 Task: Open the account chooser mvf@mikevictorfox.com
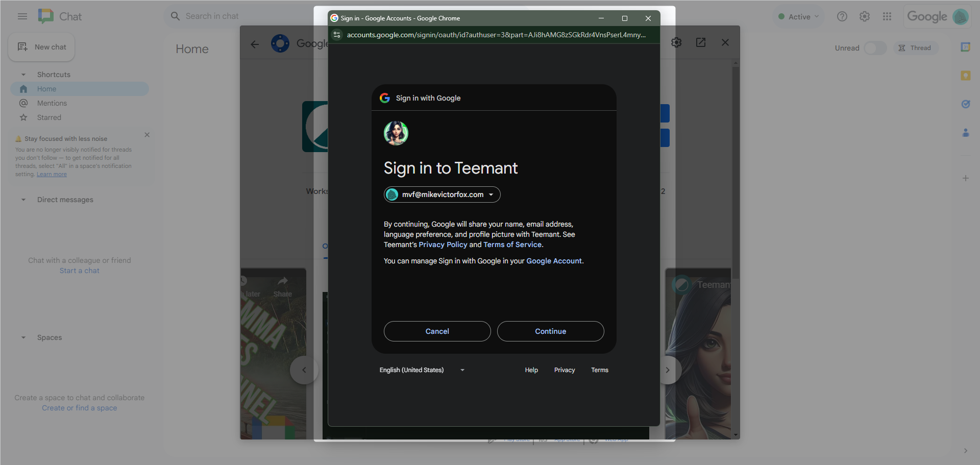tap(442, 194)
